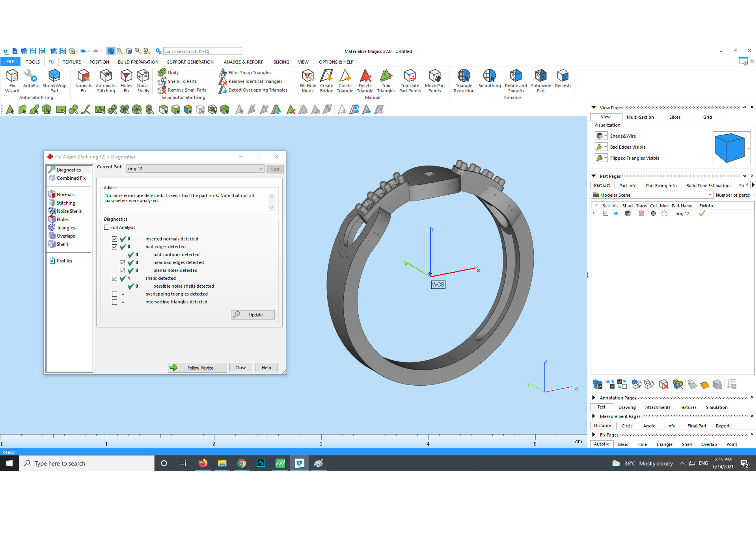Enable Full Analysis checkbox
Image resolution: width=756 pixels, height=534 pixels.
tap(106, 227)
